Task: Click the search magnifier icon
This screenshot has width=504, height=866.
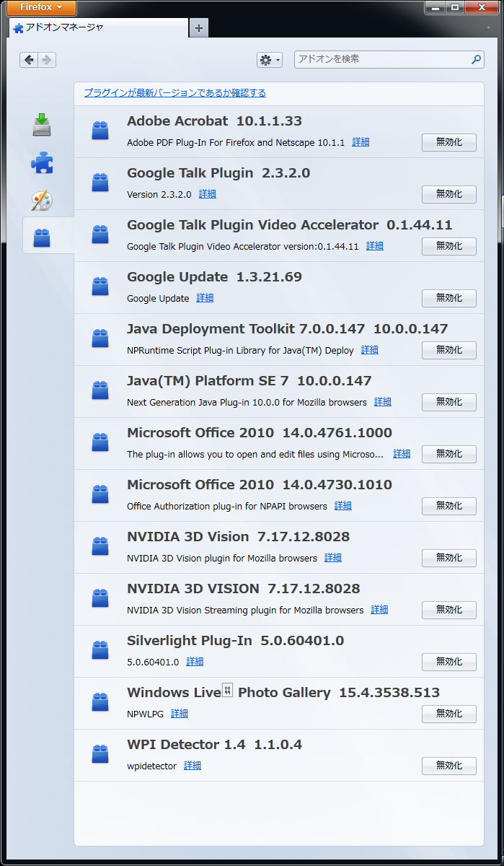Action: coord(476,60)
